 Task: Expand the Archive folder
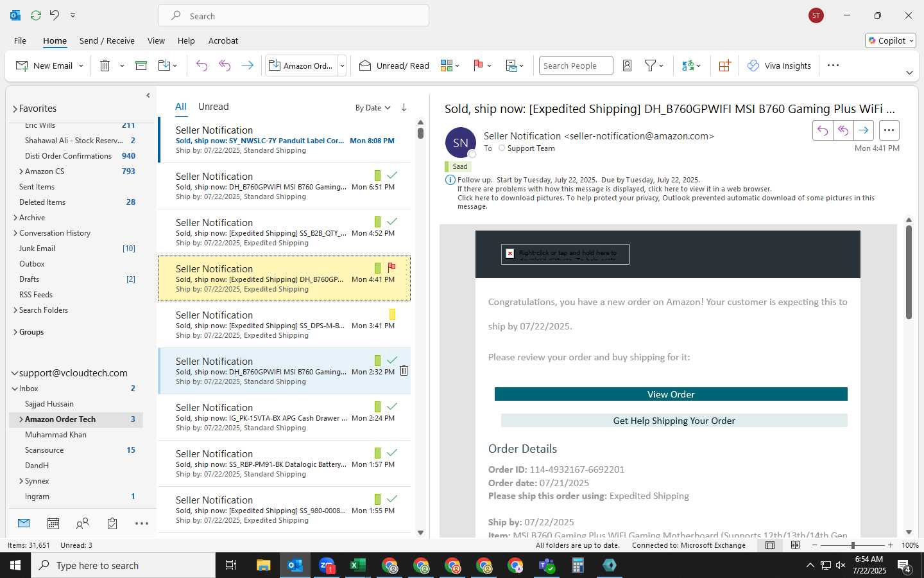(15, 218)
